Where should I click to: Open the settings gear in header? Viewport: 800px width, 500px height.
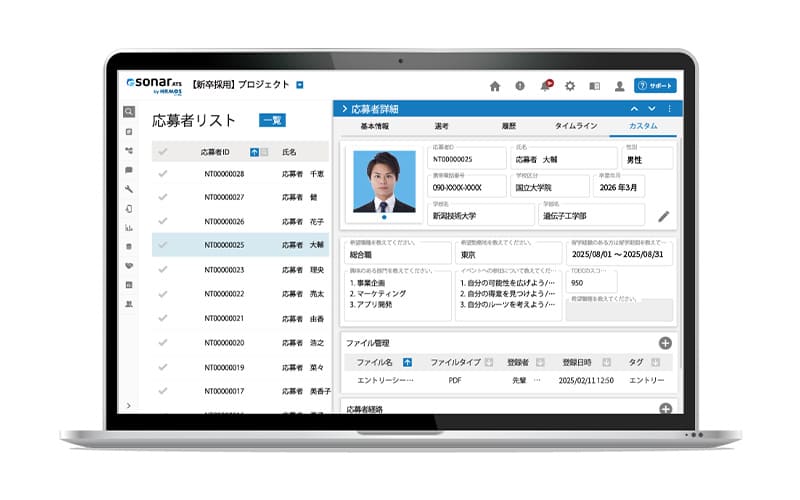570,86
